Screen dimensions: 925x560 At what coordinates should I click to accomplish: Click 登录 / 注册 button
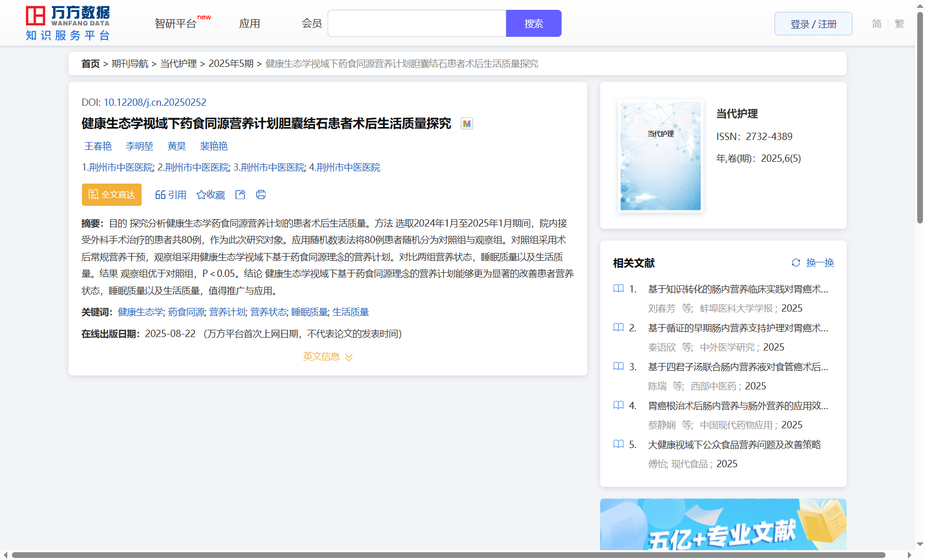pyautogui.click(x=813, y=24)
